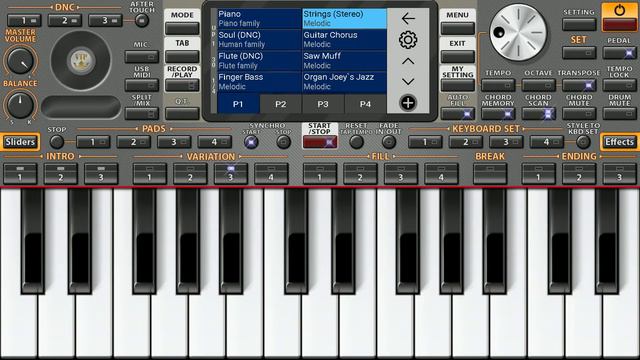Viewport: 640px width, 360px height.
Task: Toggle the USB MIDI button
Action: pyautogui.click(x=142, y=85)
